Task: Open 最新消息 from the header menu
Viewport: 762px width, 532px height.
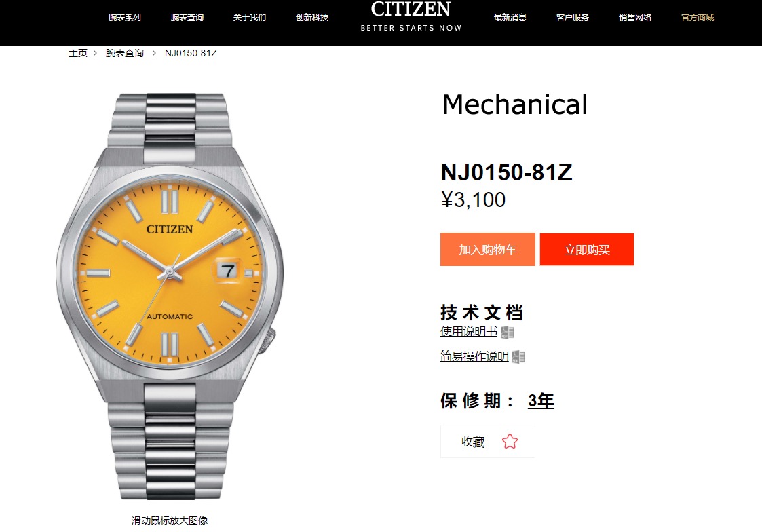Action: (510, 18)
